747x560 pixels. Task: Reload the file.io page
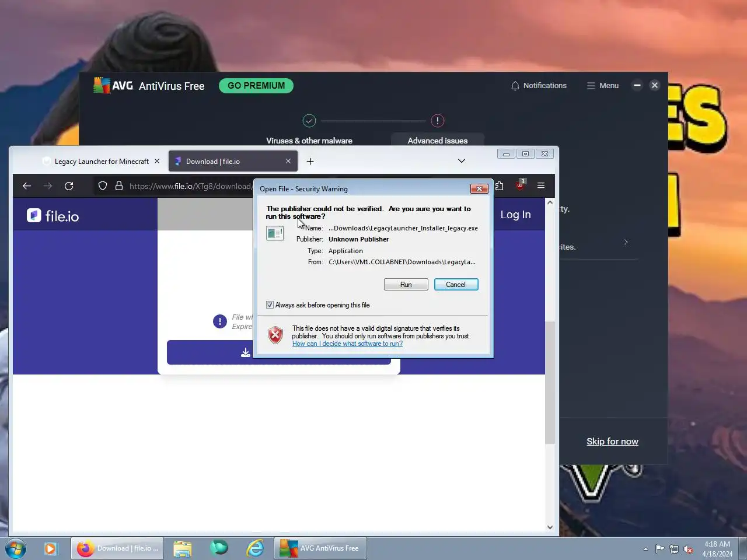coord(69,185)
